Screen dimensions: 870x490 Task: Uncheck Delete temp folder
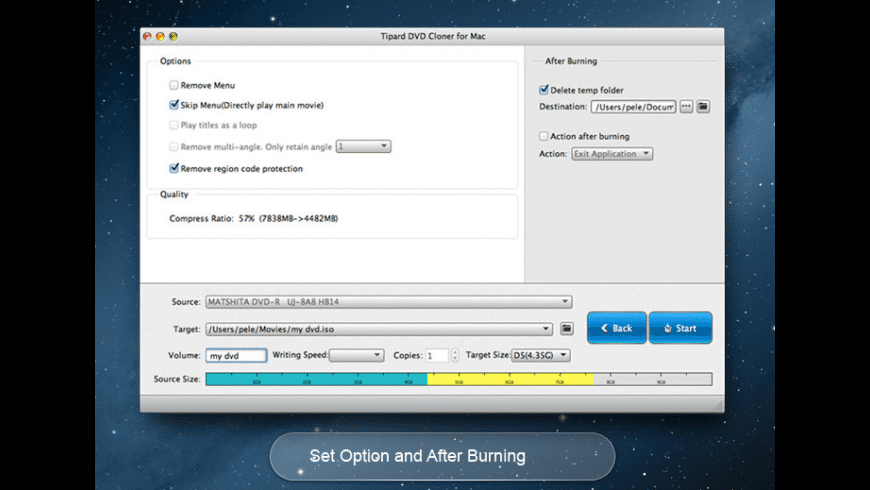(x=544, y=89)
